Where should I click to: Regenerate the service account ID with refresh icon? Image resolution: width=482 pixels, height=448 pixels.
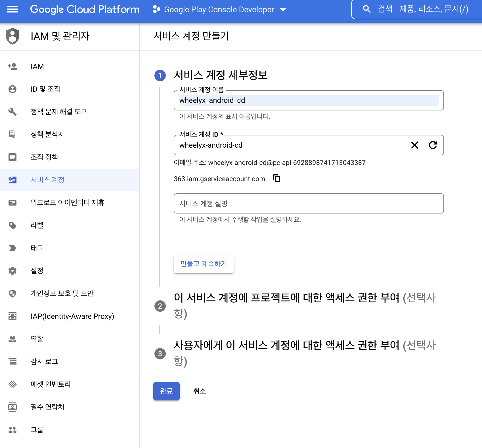(433, 145)
